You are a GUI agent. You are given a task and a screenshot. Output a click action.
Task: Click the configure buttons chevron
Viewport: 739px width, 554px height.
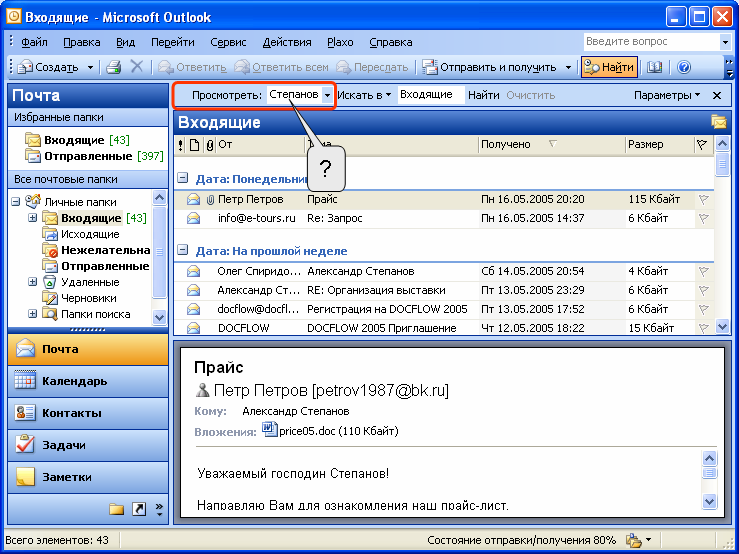(x=159, y=509)
